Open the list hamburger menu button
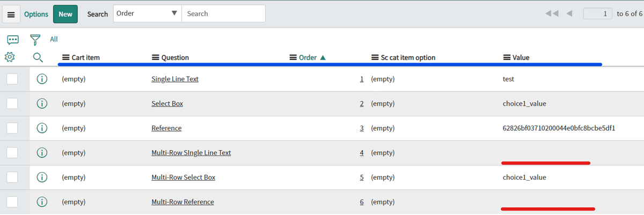644x215 pixels. tap(11, 14)
